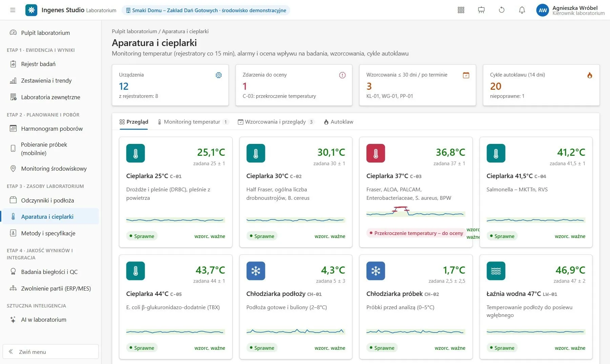
Task: Open Harmonogram poborów
Action: 50,129
